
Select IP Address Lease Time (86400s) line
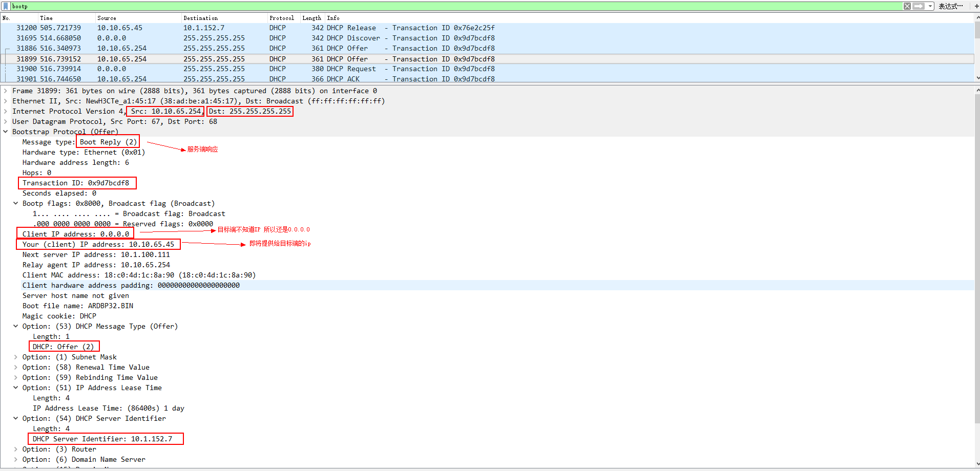point(109,409)
